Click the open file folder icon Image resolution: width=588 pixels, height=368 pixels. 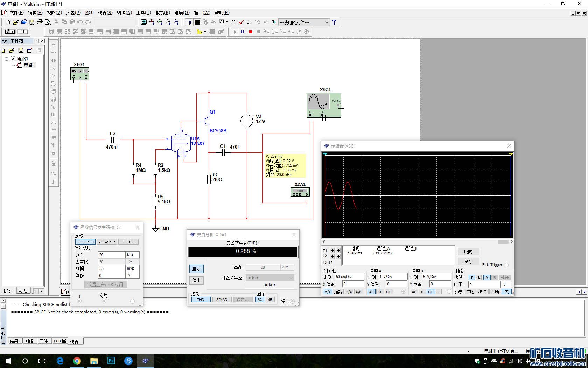16,22
